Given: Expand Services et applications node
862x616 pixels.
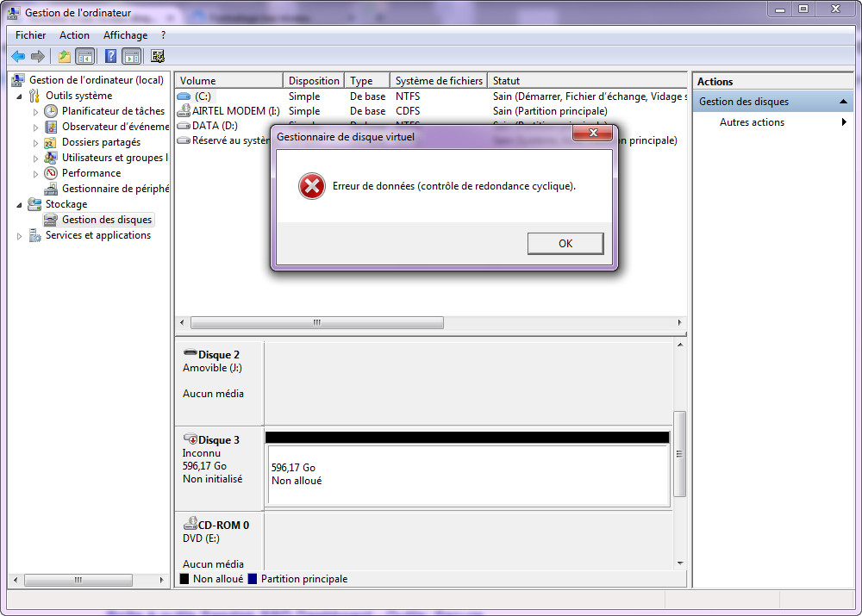Looking at the screenshot, I should (x=19, y=236).
